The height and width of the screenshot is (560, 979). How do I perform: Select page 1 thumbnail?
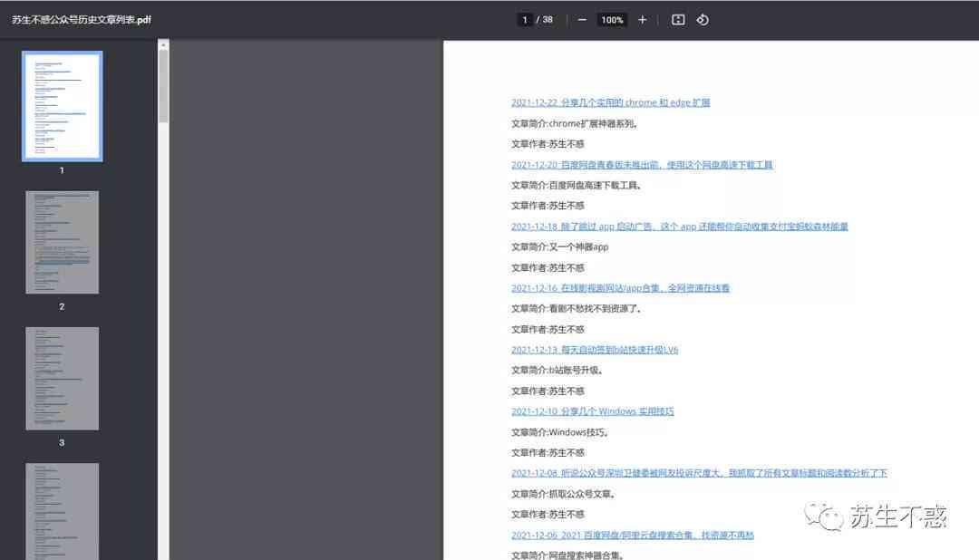(62, 106)
